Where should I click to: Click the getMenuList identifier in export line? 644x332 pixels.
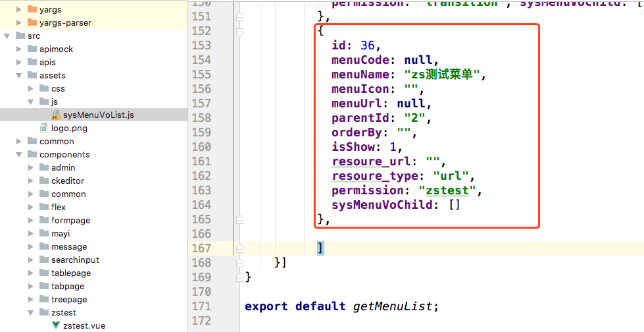click(393, 306)
